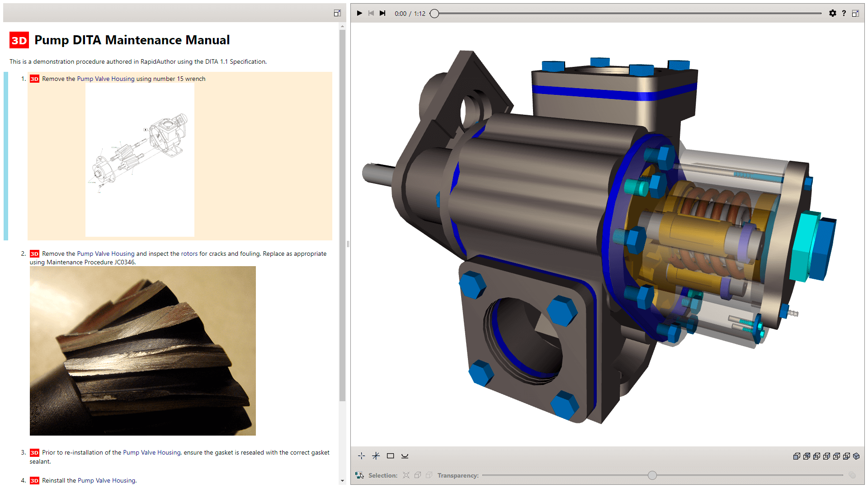Maximize the document panel
Viewport: 868px width, 488px height.
(x=337, y=13)
